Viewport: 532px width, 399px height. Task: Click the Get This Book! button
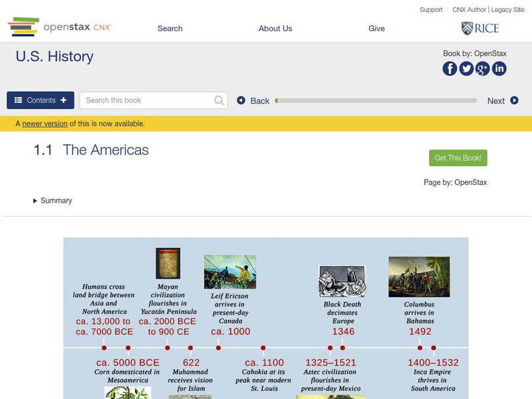[458, 158]
